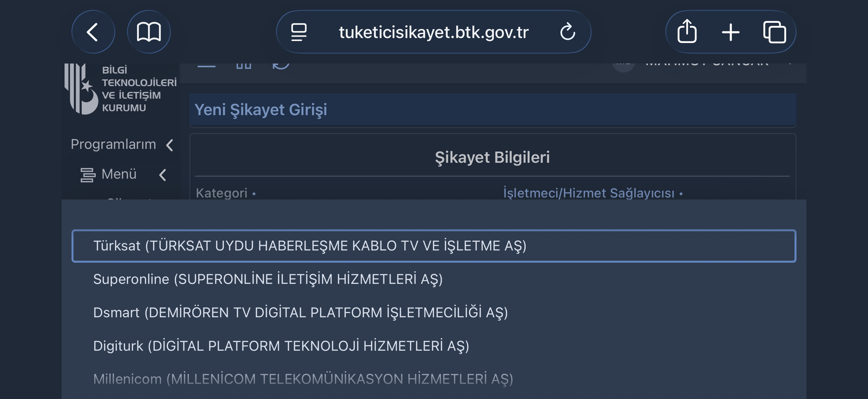868x399 pixels.
Task: Reload the page with the refresh icon
Action: 567,32
